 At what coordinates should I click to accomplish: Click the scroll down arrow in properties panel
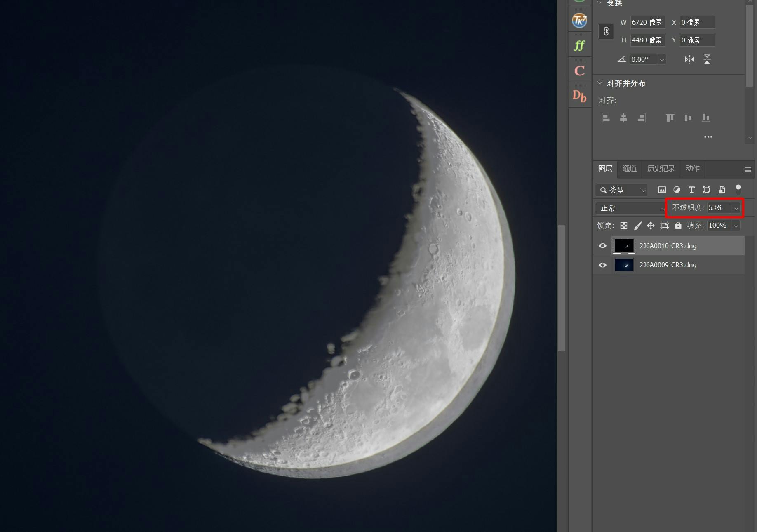pyautogui.click(x=750, y=138)
